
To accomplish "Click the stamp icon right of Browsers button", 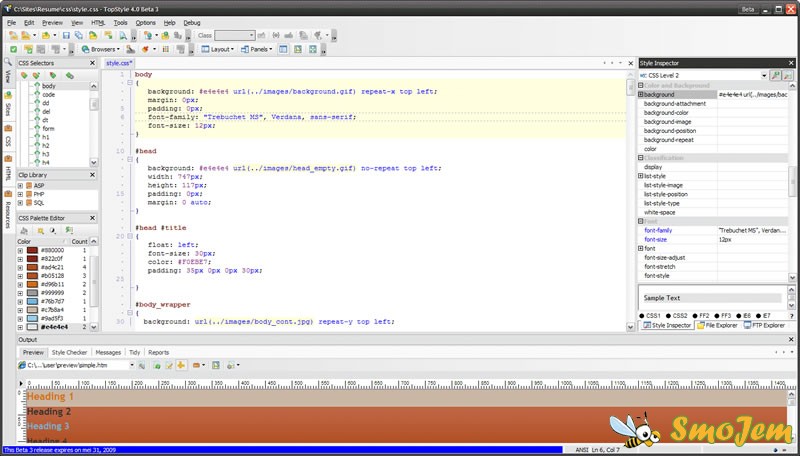I will (131, 49).
